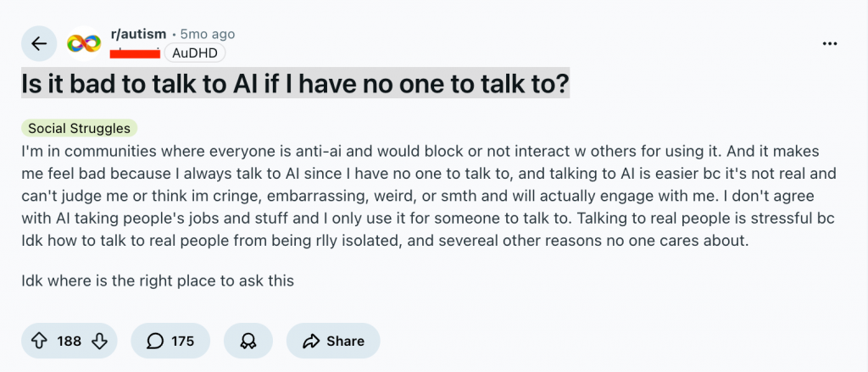868x372 pixels.
Task: Click the 5mo ago timestamp
Action: coord(208,35)
